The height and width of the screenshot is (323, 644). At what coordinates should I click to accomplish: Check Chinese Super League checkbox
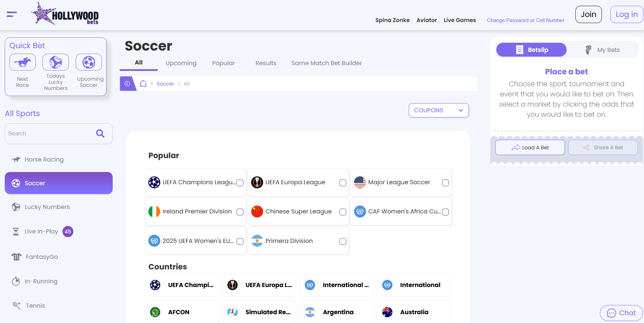click(343, 212)
